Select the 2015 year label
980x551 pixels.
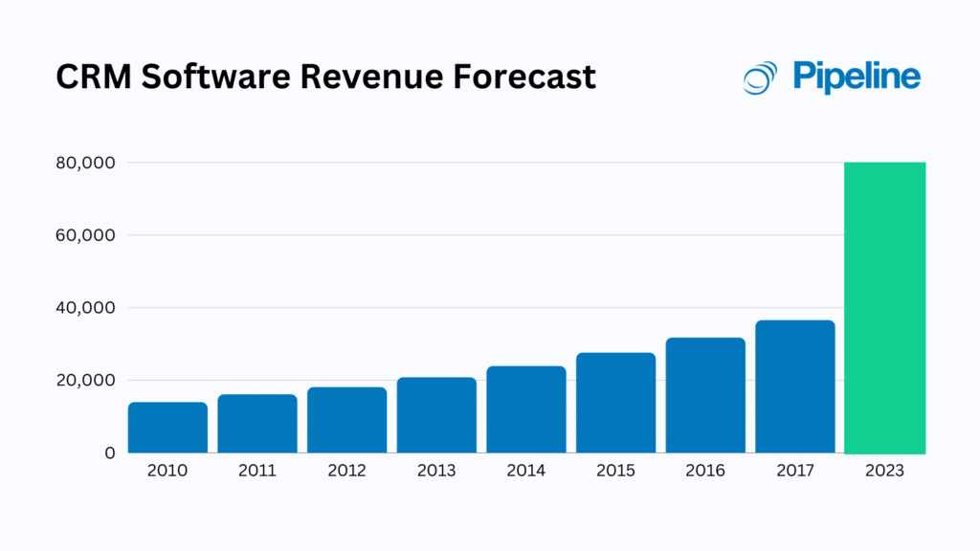pyautogui.click(x=615, y=471)
